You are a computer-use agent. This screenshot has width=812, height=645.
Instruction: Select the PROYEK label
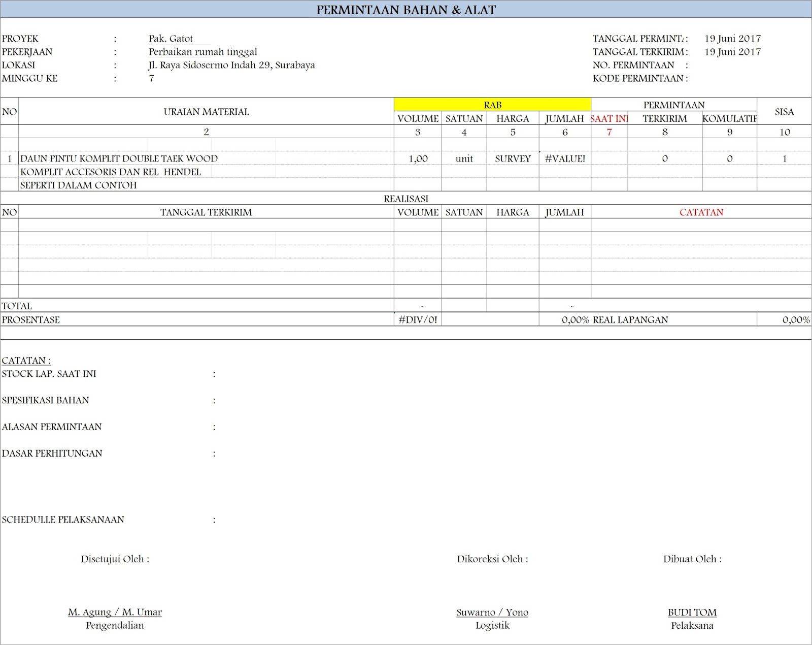point(20,39)
